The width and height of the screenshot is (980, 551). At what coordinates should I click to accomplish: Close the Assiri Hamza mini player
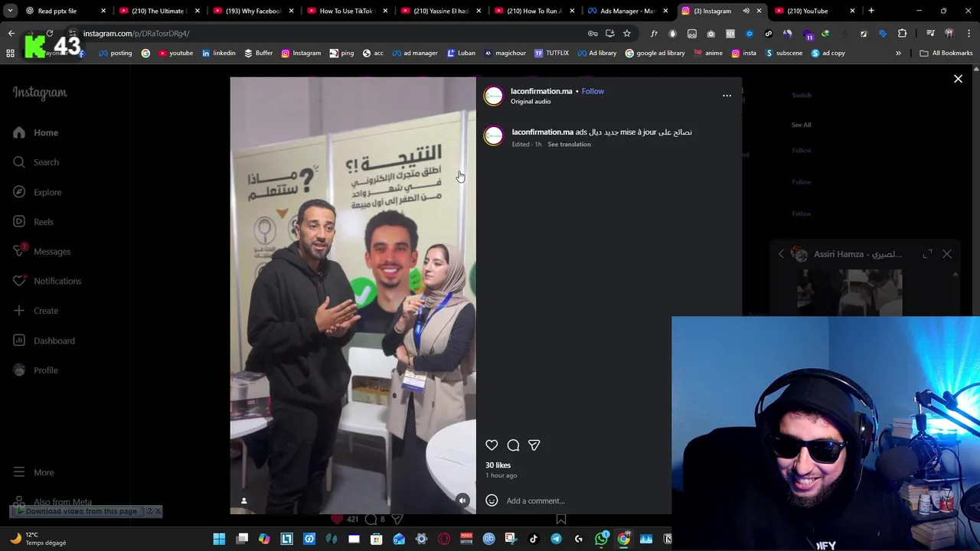947,254
